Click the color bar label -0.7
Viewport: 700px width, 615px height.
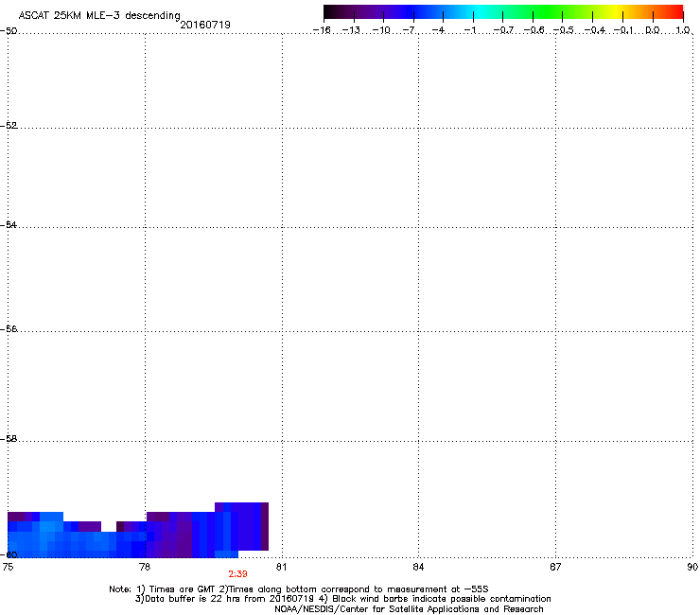coord(503,30)
